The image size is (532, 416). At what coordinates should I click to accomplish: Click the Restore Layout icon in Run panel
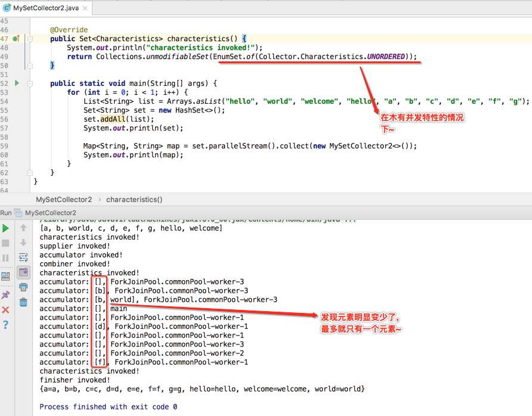click(6, 277)
